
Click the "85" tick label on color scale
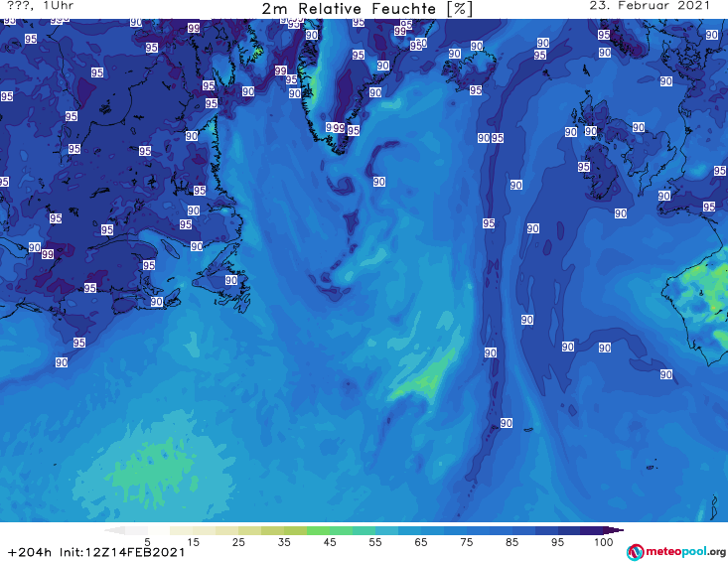[511, 542]
